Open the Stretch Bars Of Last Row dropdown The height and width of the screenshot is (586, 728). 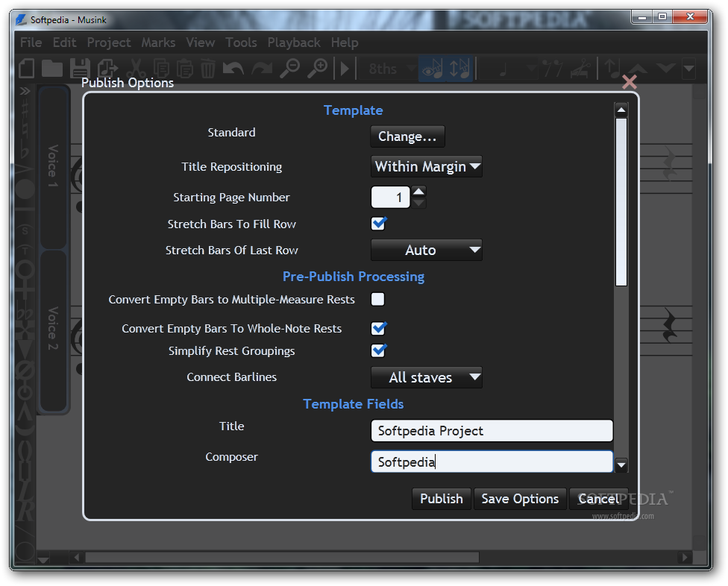point(426,250)
